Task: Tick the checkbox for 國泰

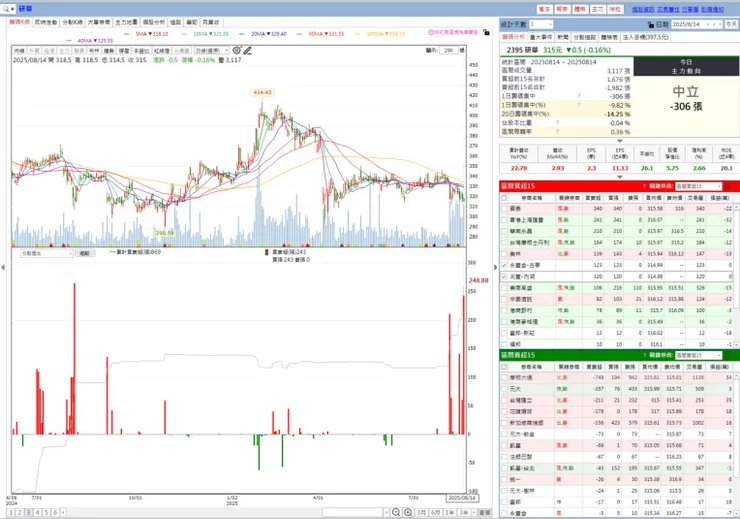Action: pos(504,209)
